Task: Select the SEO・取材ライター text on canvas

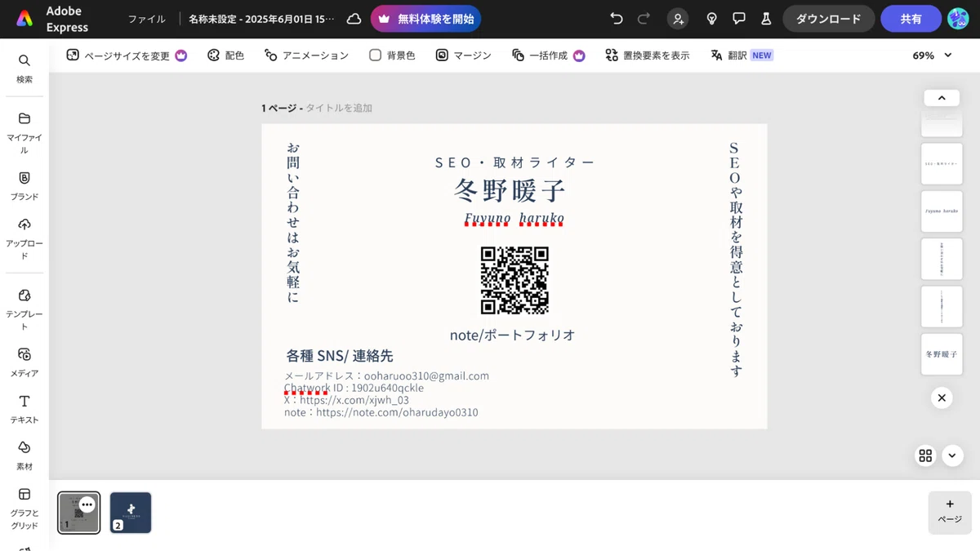Action: tap(515, 162)
